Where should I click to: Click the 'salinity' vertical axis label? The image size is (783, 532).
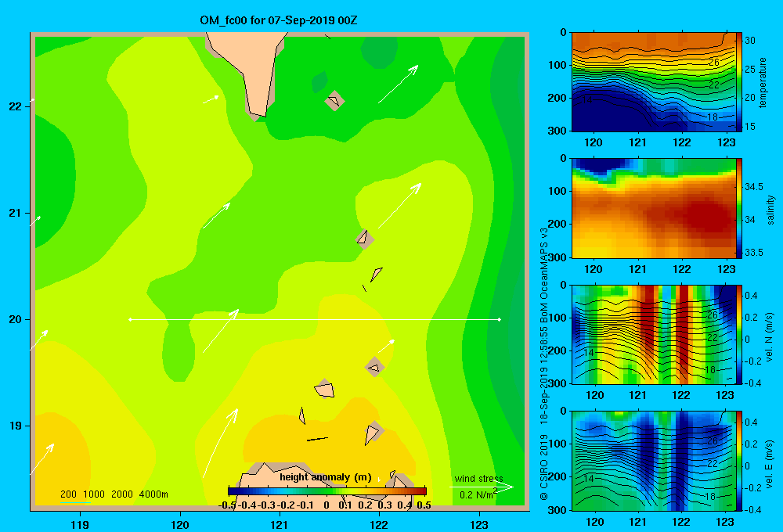(x=770, y=210)
